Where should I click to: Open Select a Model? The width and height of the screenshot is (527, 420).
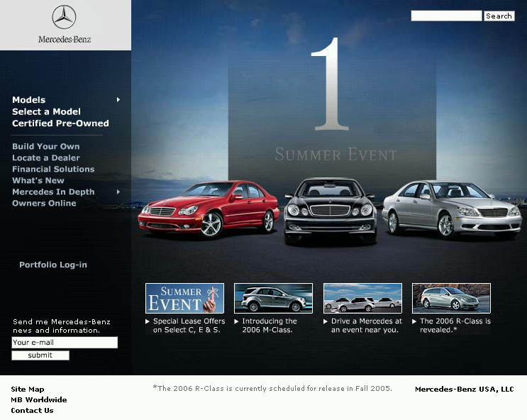pos(46,111)
